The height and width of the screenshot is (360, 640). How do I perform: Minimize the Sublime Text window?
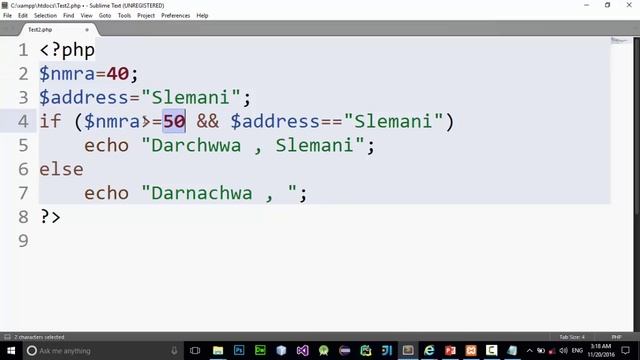587,5
